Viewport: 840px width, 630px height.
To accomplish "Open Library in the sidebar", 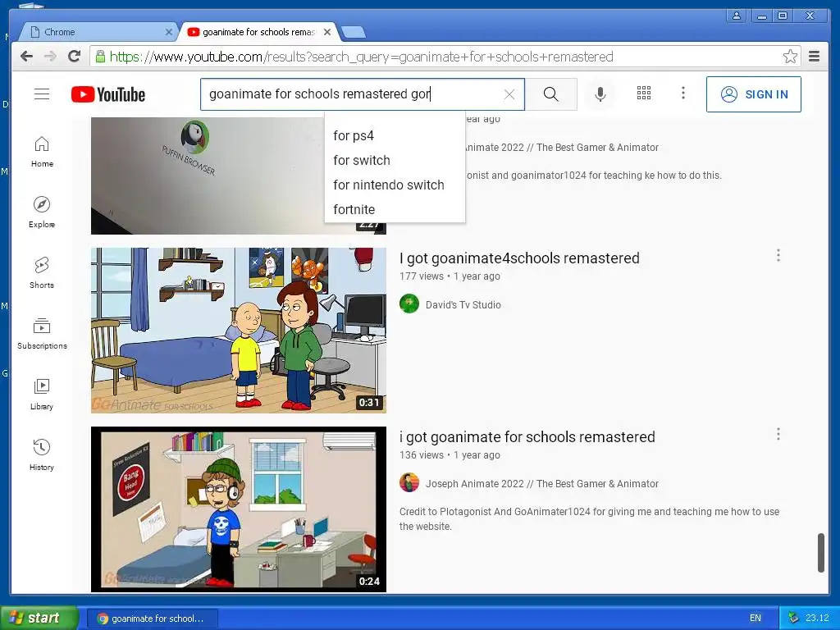I will pyautogui.click(x=42, y=395).
